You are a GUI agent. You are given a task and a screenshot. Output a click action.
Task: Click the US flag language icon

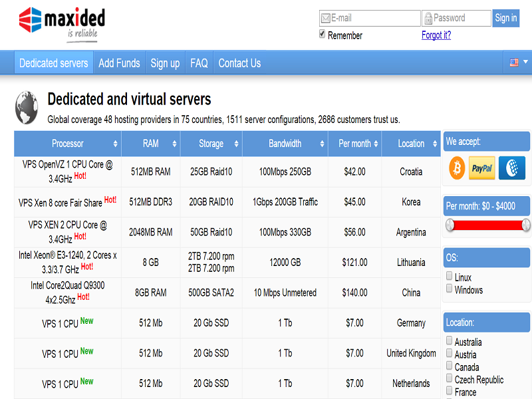coord(514,63)
